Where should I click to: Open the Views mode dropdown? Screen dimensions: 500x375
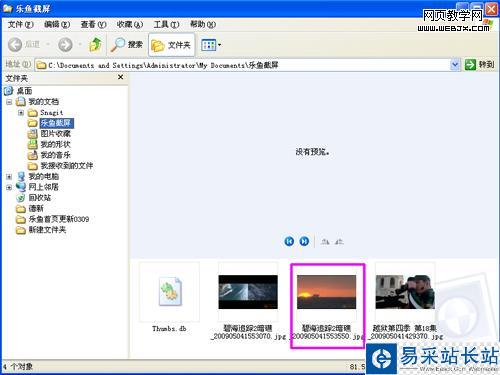(211, 45)
